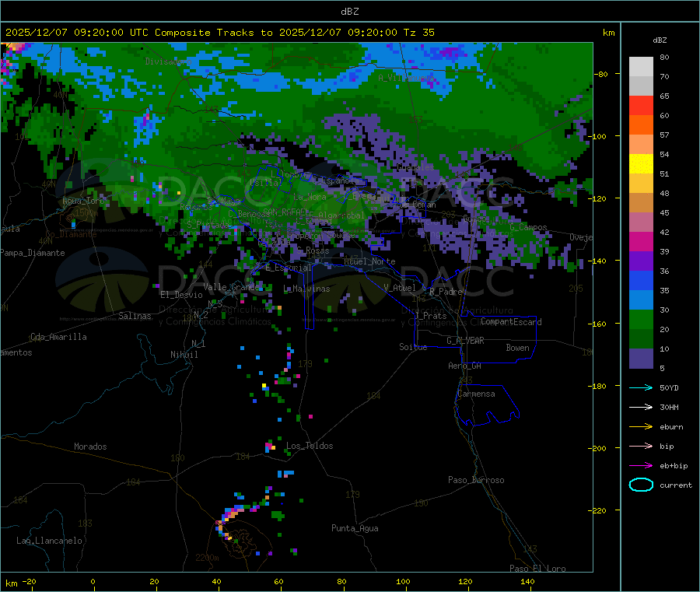Click the 'Salinas' map label
The width and height of the screenshot is (700, 592).
[x=135, y=316]
